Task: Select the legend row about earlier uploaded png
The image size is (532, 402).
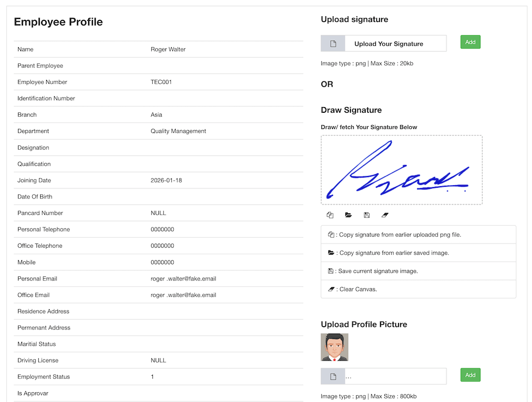Action: 418,235
